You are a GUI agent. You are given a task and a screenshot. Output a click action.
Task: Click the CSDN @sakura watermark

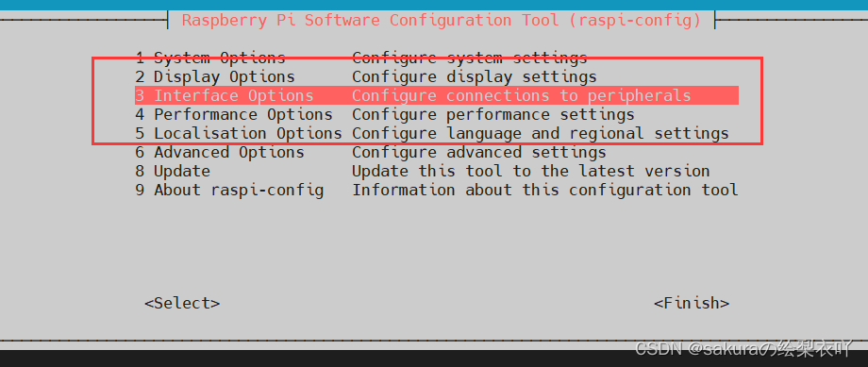coord(743,349)
